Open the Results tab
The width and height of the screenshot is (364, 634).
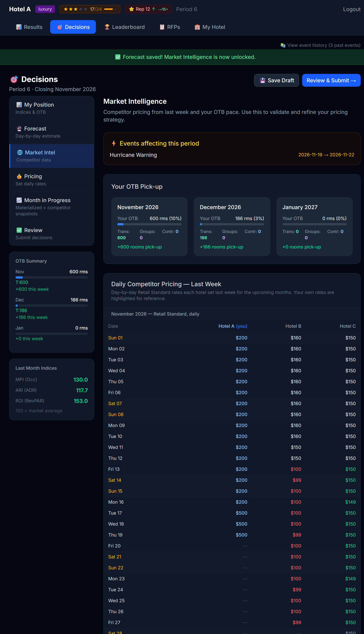(29, 27)
